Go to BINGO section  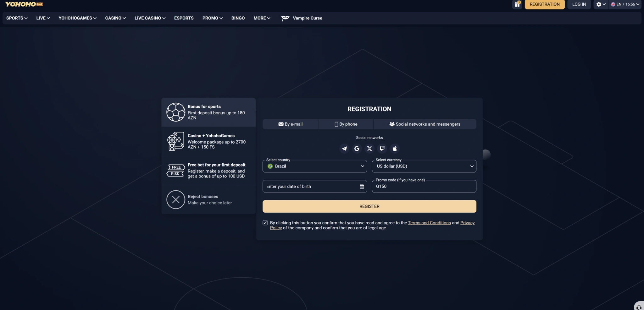click(238, 18)
